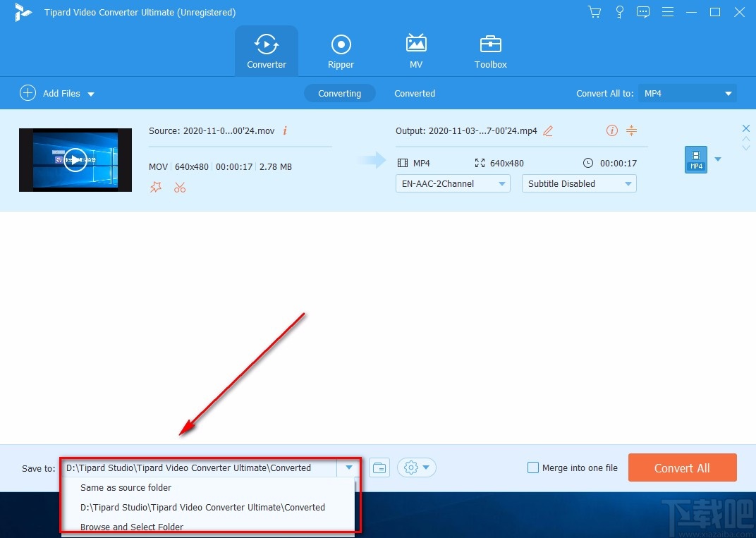Open the Convert All to MP4 dropdown
Viewport: 756px width, 538px height.
coord(688,94)
